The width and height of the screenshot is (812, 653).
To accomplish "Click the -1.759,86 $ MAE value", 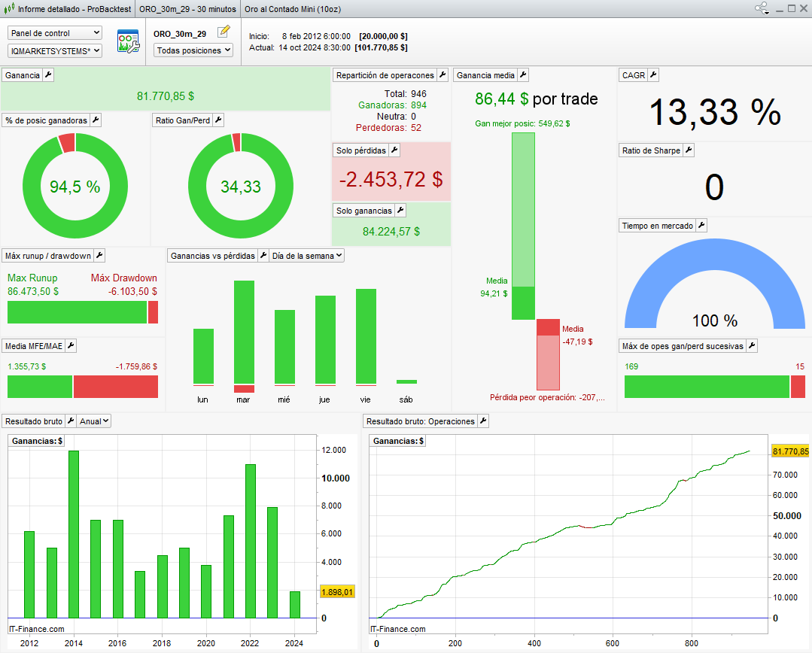I will click(x=137, y=366).
